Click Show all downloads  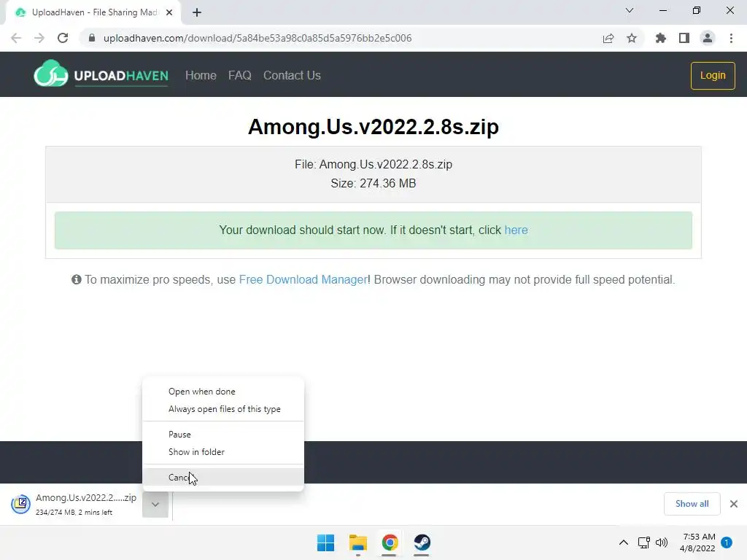click(x=692, y=504)
